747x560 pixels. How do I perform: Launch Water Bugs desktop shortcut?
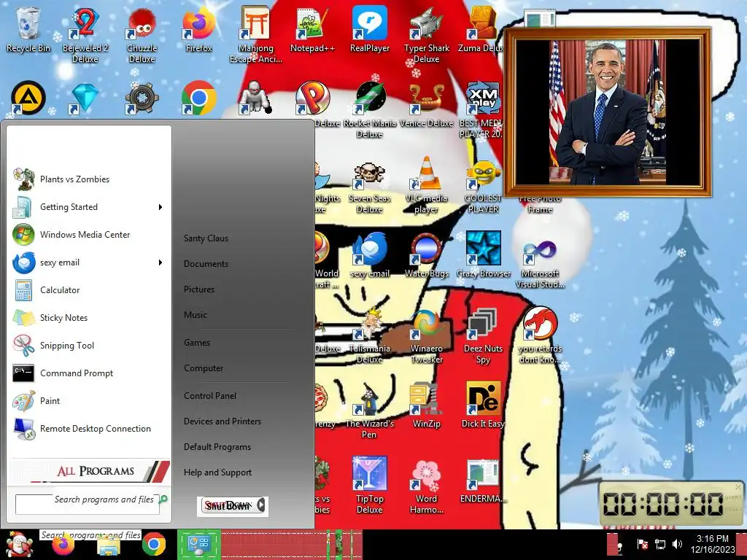[x=426, y=255]
